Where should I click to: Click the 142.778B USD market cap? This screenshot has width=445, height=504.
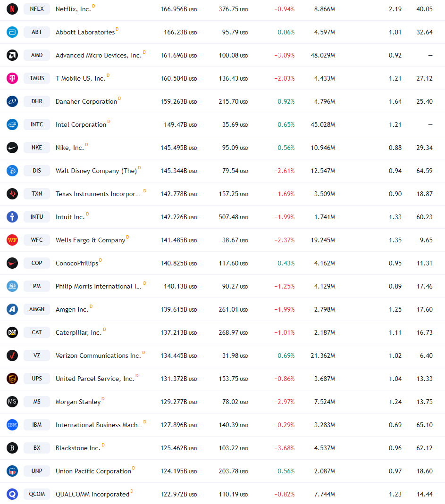pyautogui.click(x=179, y=194)
